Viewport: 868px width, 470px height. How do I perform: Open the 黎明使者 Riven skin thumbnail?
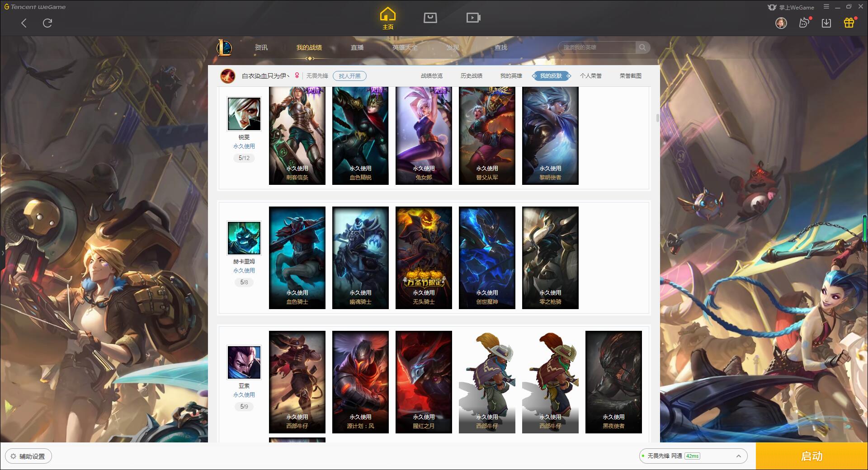550,136
